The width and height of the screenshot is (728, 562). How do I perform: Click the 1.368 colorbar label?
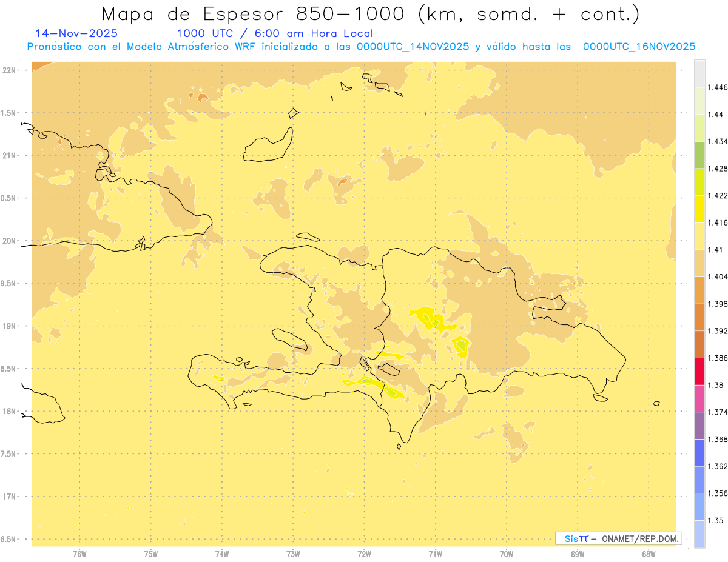[x=718, y=439]
